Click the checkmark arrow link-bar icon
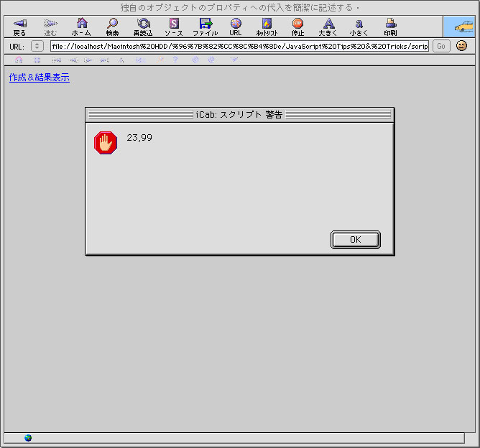Image resolution: width=480 pixels, height=448 pixels. [x=234, y=60]
